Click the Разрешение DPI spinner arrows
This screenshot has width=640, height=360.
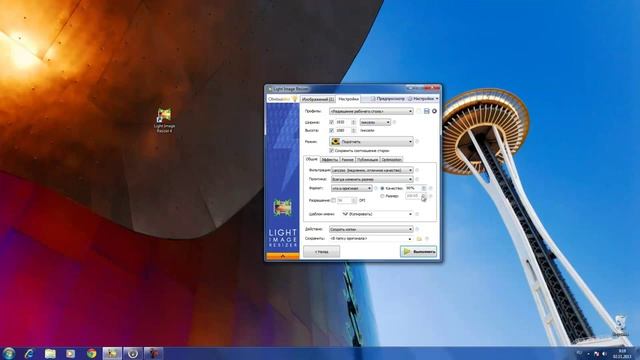coord(354,200)
